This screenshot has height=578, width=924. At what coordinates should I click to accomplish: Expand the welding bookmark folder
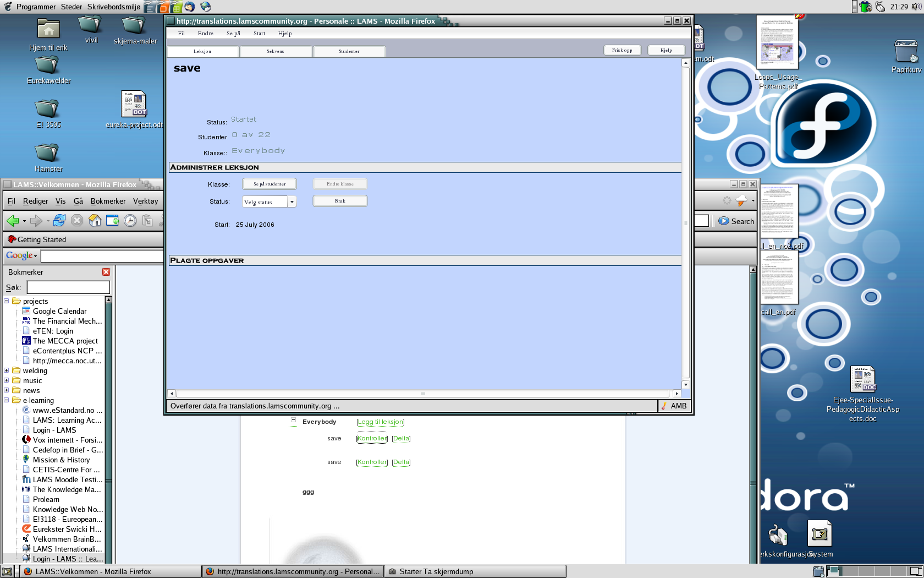click(x=7, y=370)
